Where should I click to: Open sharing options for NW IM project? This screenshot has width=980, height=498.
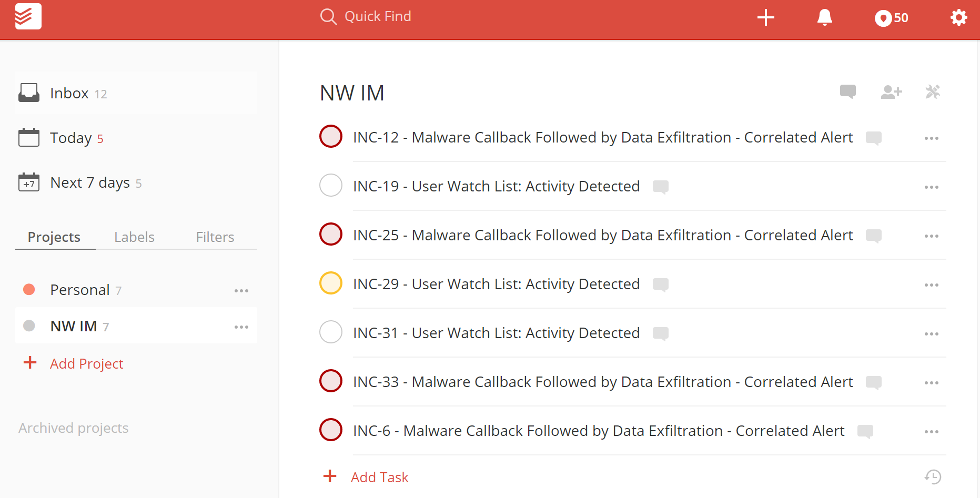[x=891, y=92]
